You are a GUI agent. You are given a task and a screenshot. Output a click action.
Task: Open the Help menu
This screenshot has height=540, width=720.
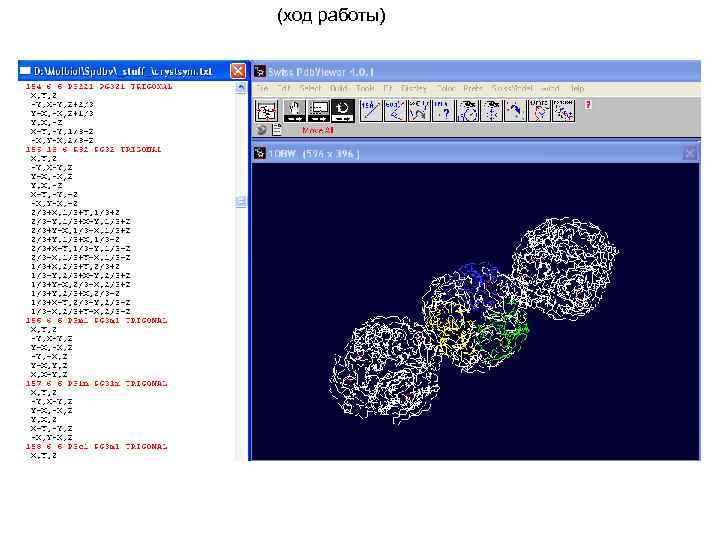click(x=577, y=88)
